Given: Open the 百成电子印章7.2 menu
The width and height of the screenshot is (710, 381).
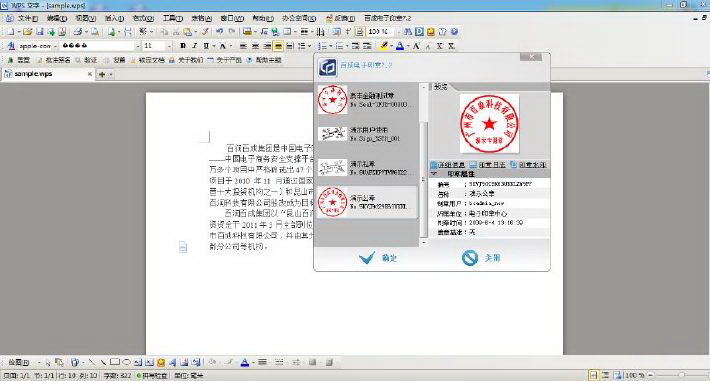Looking at the screenshot, I should point(388,19).
